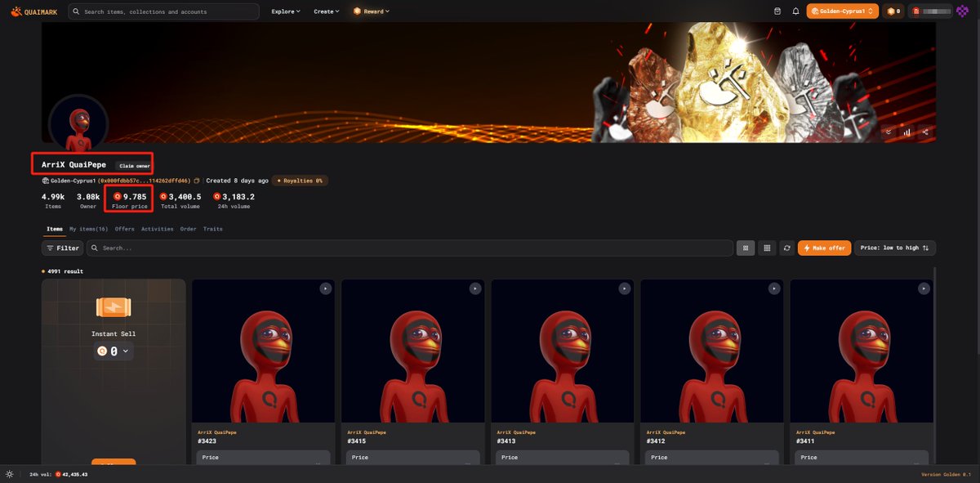This screenshot has height=483, width=980.
Task: Open the item #3423 thumbnail
Action: (x=263, y=351)
